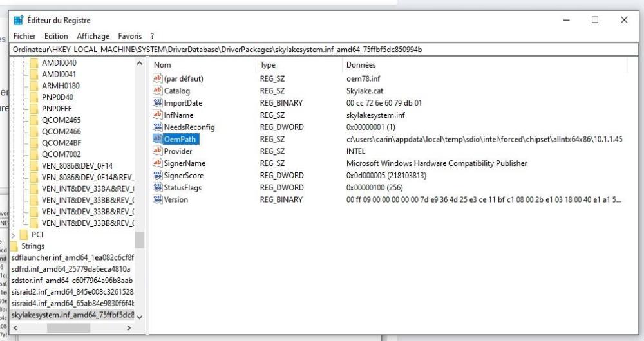Select the sisraid4.inf_amd64 key
Image resolution: width=644 pixels, height=341 pixels.
[73, 304]
